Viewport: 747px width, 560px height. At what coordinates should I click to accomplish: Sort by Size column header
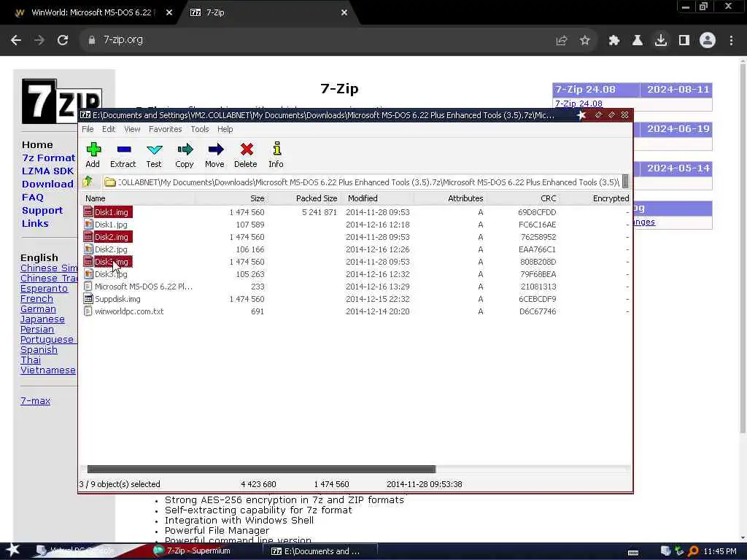[x=231, y=198]
